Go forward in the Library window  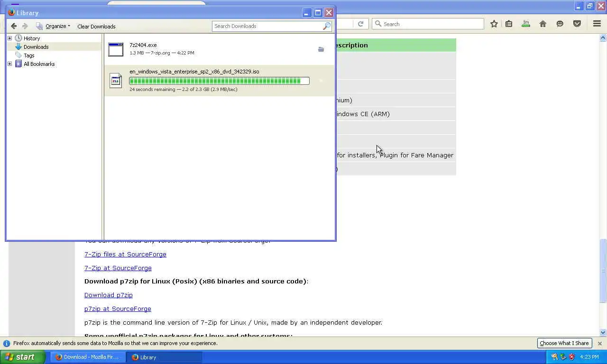click(25, 26)
